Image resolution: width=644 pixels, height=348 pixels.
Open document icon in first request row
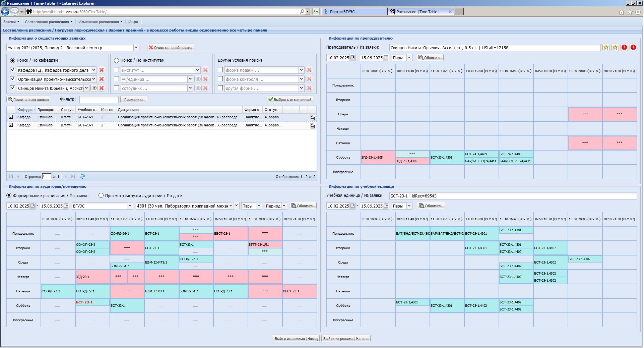point(312,118)
